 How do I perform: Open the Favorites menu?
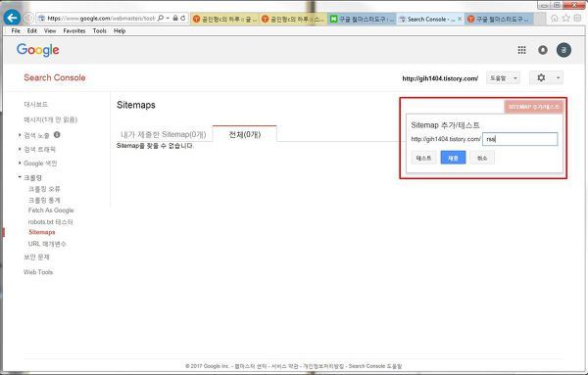pyautogui.click(x=74, y=30)
